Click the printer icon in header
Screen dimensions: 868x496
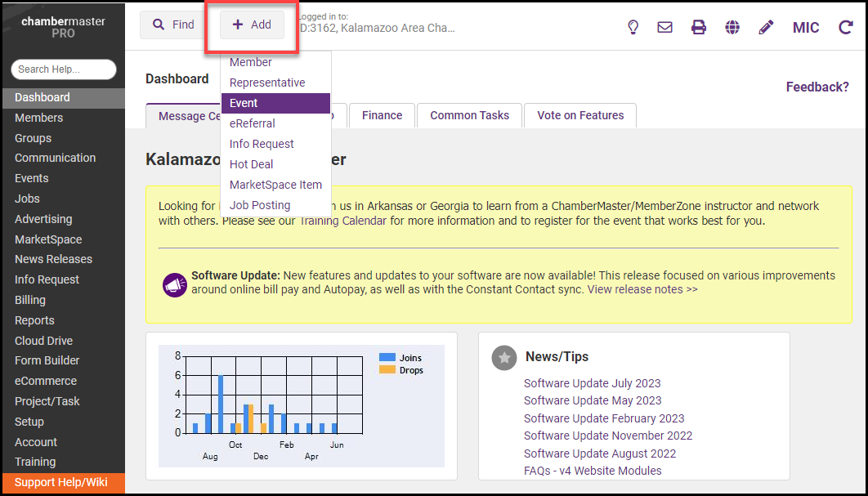[x=699, y=27]
